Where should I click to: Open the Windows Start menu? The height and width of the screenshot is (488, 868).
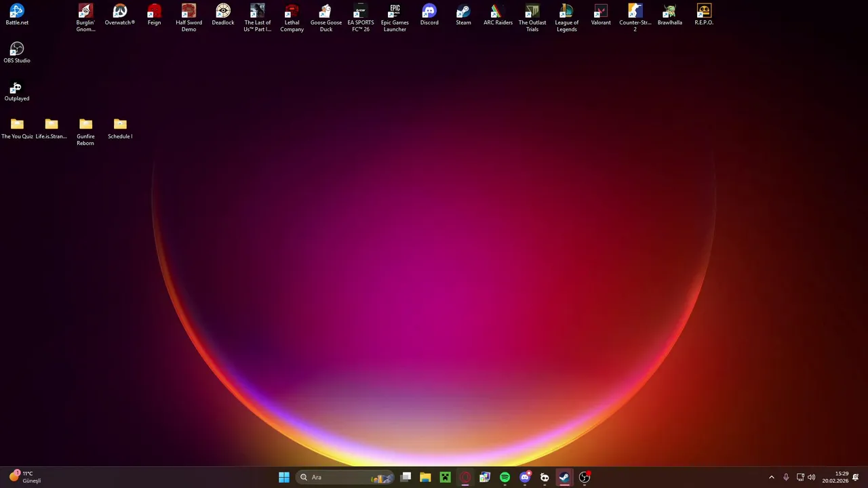tap(284, 477)
